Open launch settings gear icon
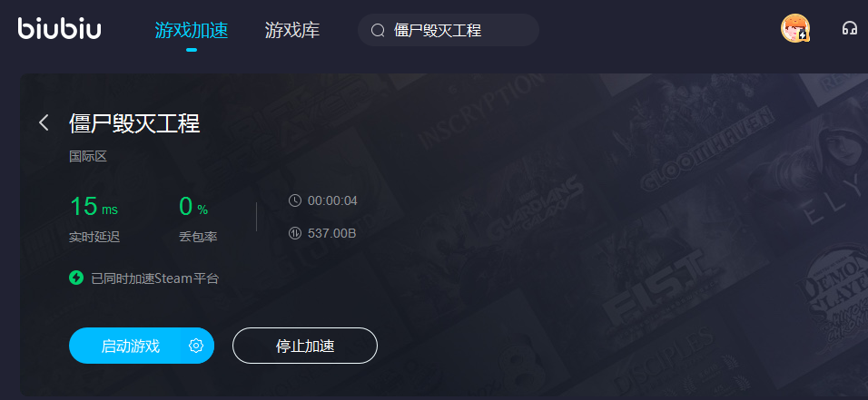This screenshot has height=400, width=868. tap(196, 346)
